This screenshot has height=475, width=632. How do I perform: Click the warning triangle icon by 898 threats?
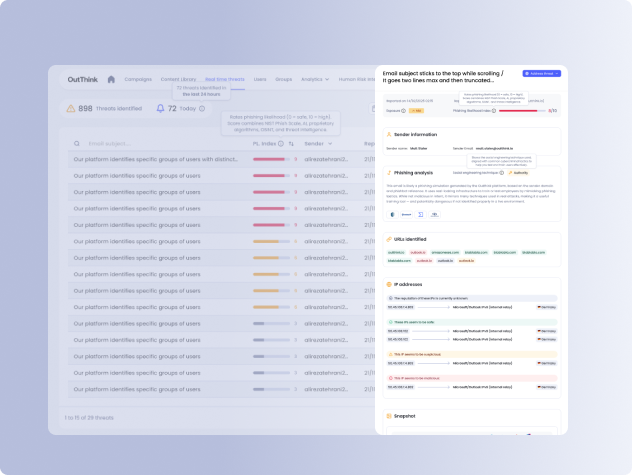coord(71,108)
